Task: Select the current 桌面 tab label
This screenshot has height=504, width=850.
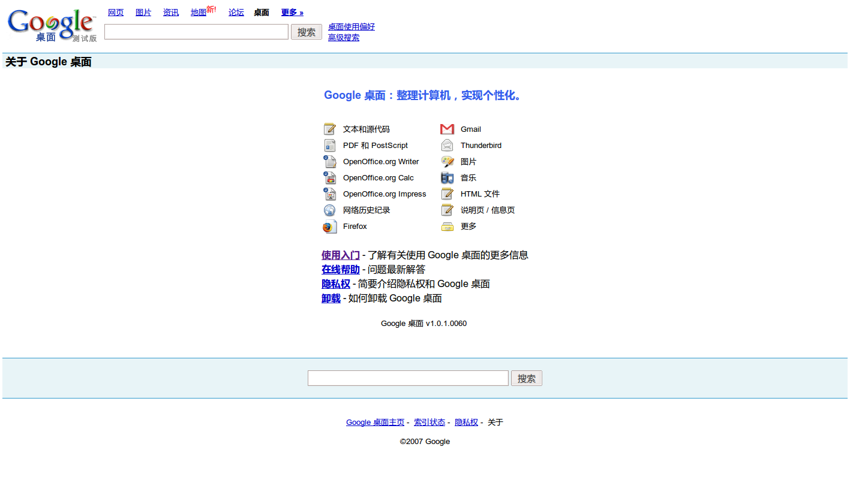Action: 262,13
